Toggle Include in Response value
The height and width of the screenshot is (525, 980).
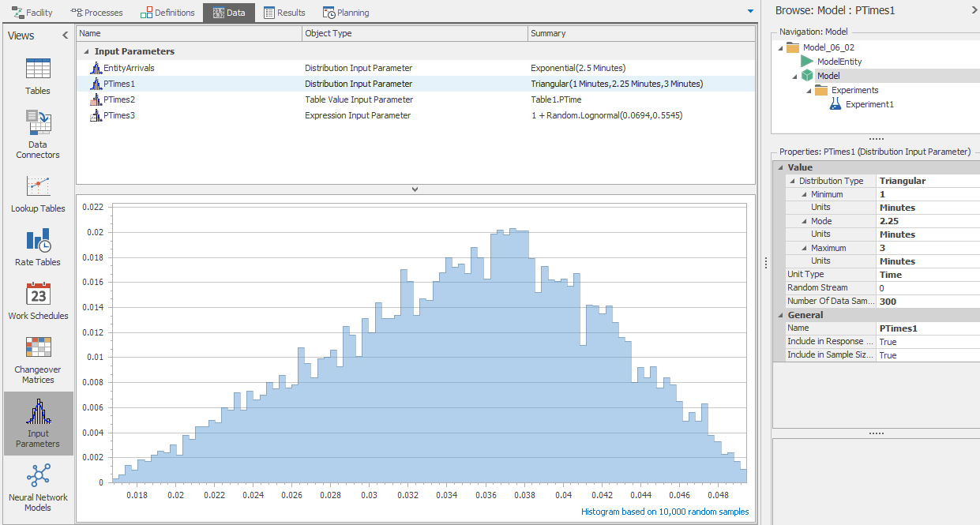(928, 342)
